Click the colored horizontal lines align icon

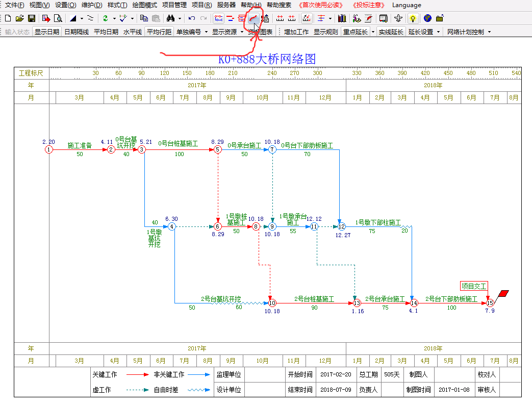[x=321, y=18]
